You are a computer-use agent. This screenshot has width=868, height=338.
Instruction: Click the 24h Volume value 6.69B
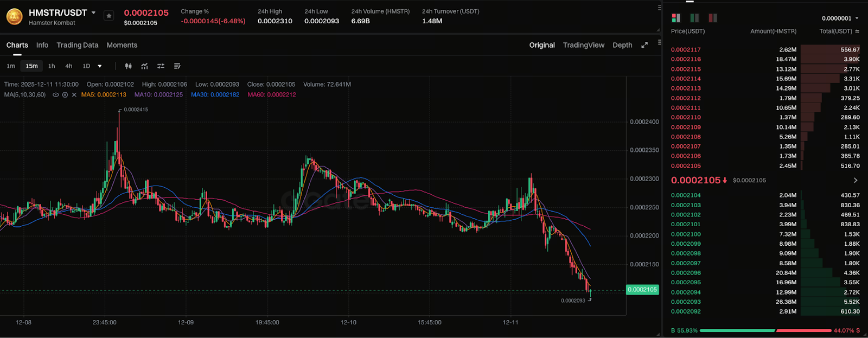[360, 21]
